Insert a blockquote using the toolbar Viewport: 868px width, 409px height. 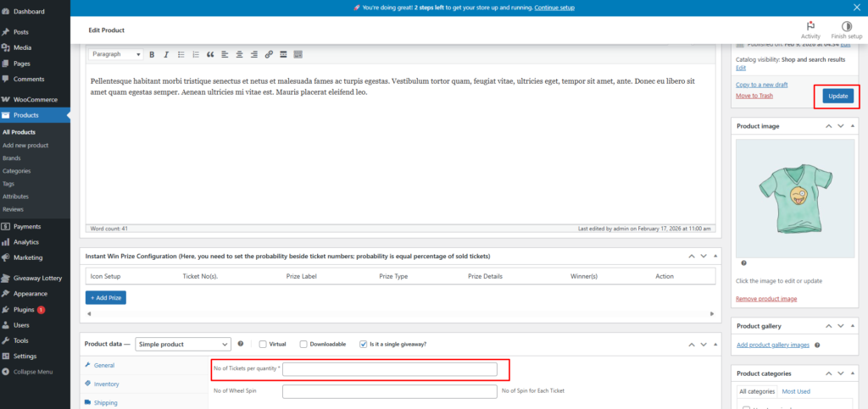pyautogui.click(x=209, y=54)
